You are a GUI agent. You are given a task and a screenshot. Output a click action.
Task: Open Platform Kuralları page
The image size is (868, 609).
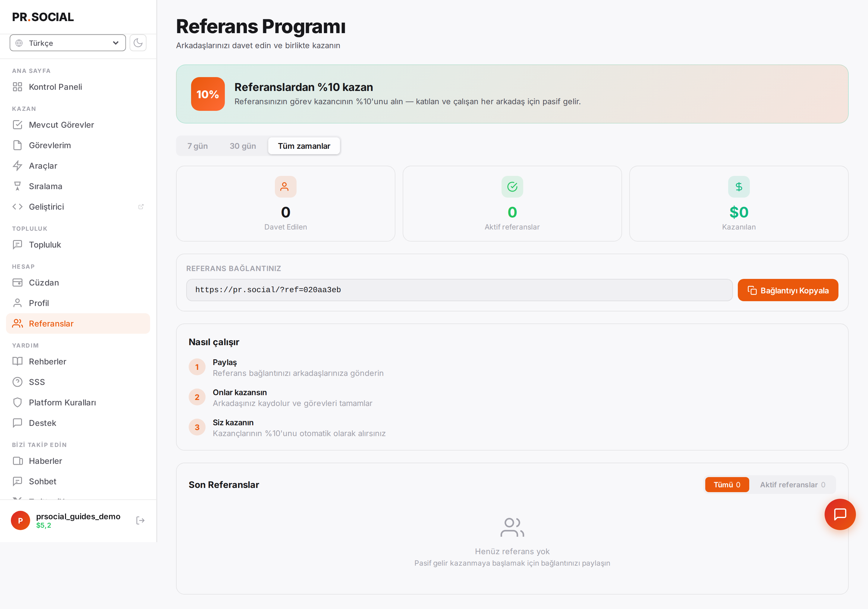[78, 402]
